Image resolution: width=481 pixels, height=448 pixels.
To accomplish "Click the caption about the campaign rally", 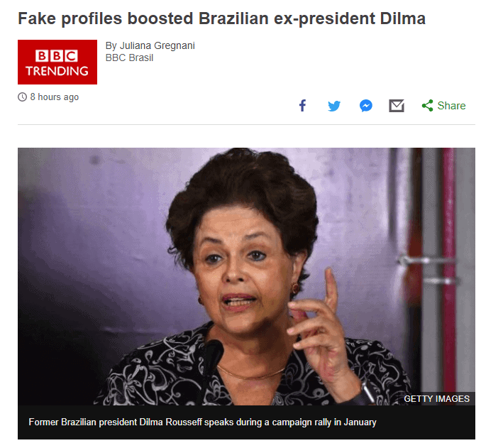I will [x=202, y=422].
